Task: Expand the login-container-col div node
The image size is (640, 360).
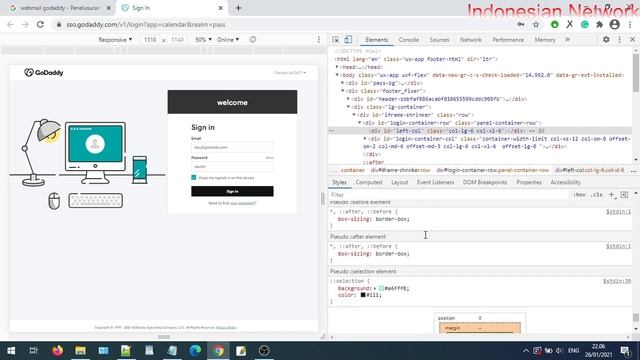Action: tap(365, 139)
